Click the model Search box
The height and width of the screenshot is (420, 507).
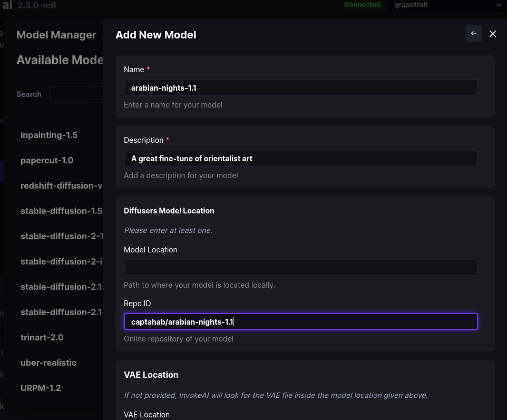(x=76, y=94)
